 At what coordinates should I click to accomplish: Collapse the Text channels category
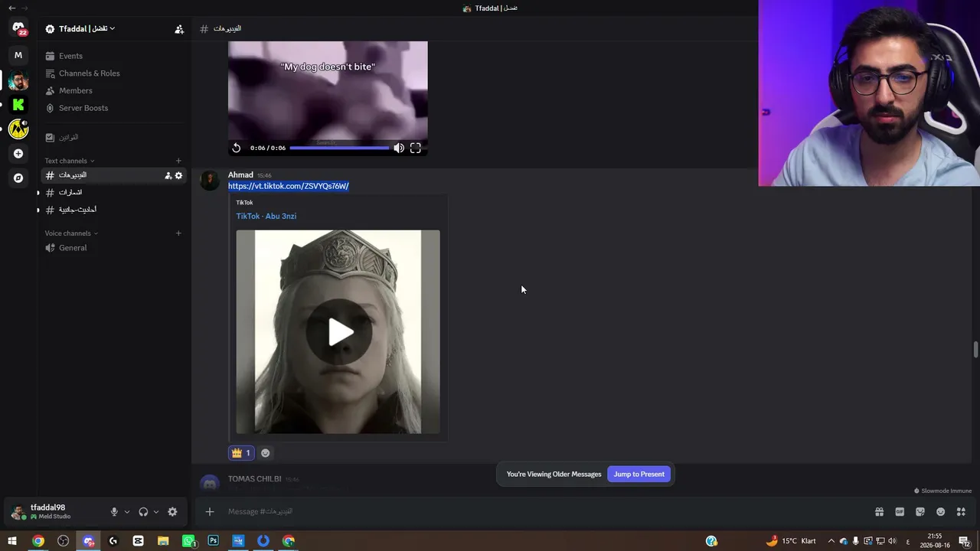tap(70, 161)
